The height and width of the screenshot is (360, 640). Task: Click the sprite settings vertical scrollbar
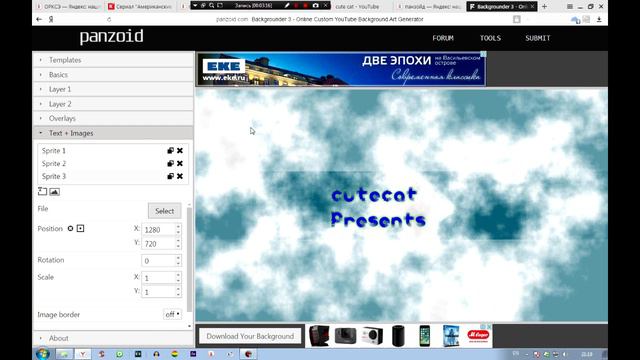pyautogui.click(x=189, y=259)
